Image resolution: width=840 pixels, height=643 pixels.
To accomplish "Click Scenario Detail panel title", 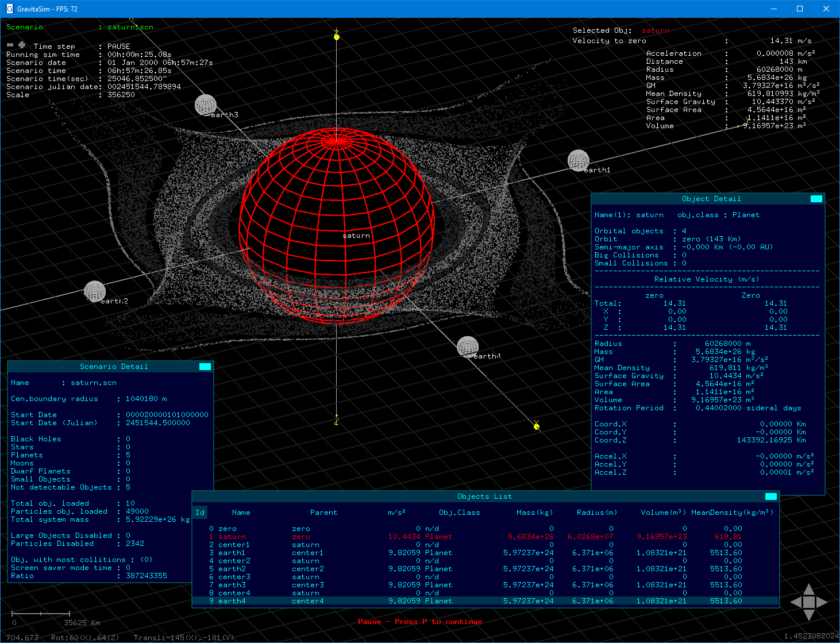I will pos(114,367).
